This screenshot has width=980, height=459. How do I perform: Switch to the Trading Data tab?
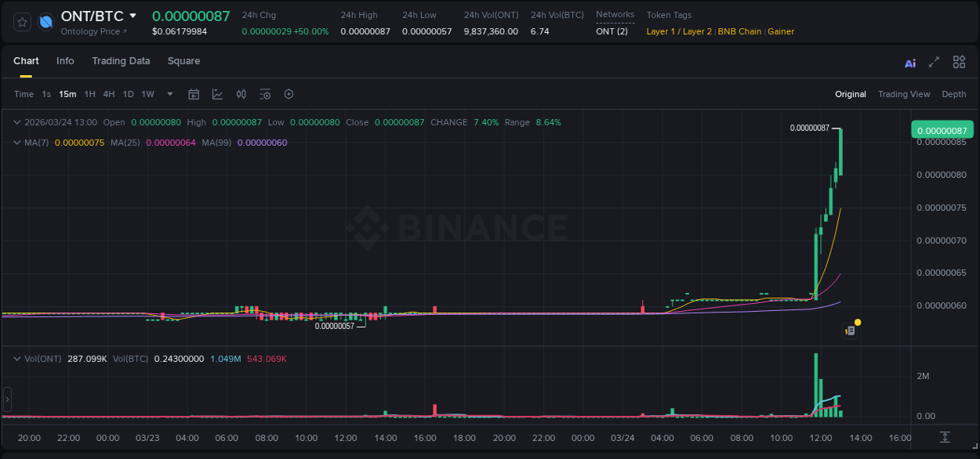(x=122, y=61)
